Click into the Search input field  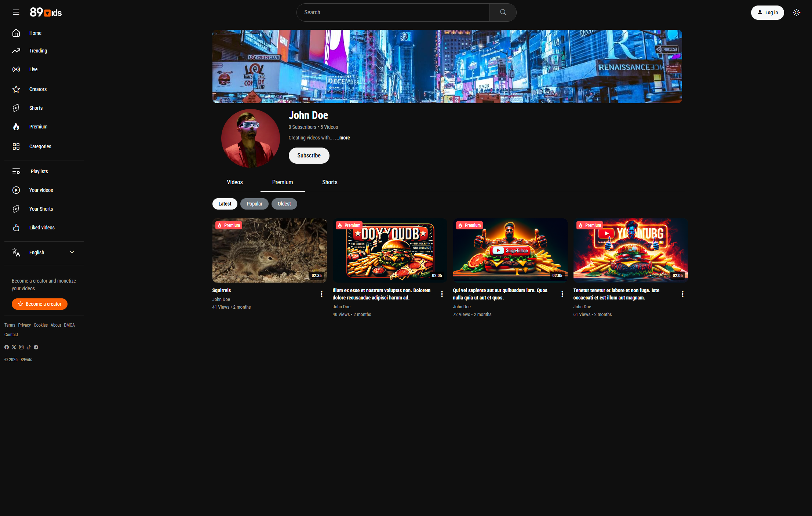point(393,12)
